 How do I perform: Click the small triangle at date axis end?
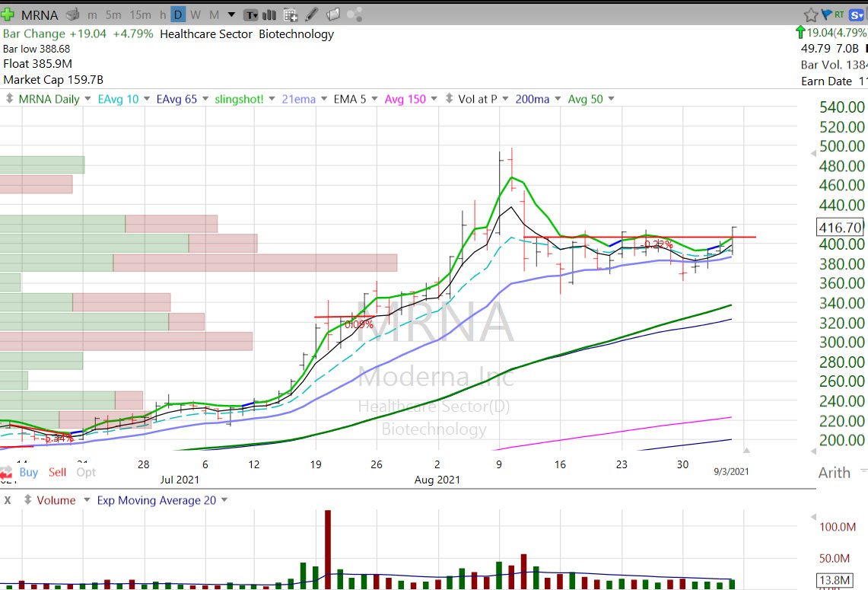pyautogui.click(x=746, y=451)
